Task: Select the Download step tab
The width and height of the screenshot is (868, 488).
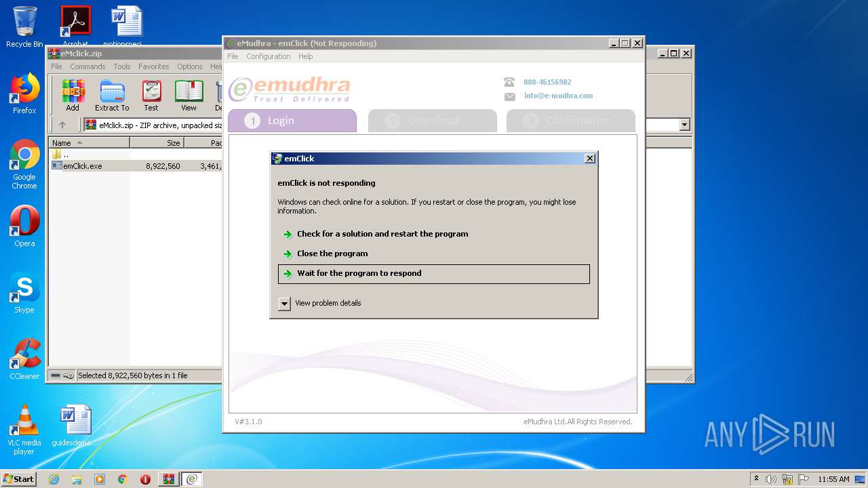Action: click(433, 121)
